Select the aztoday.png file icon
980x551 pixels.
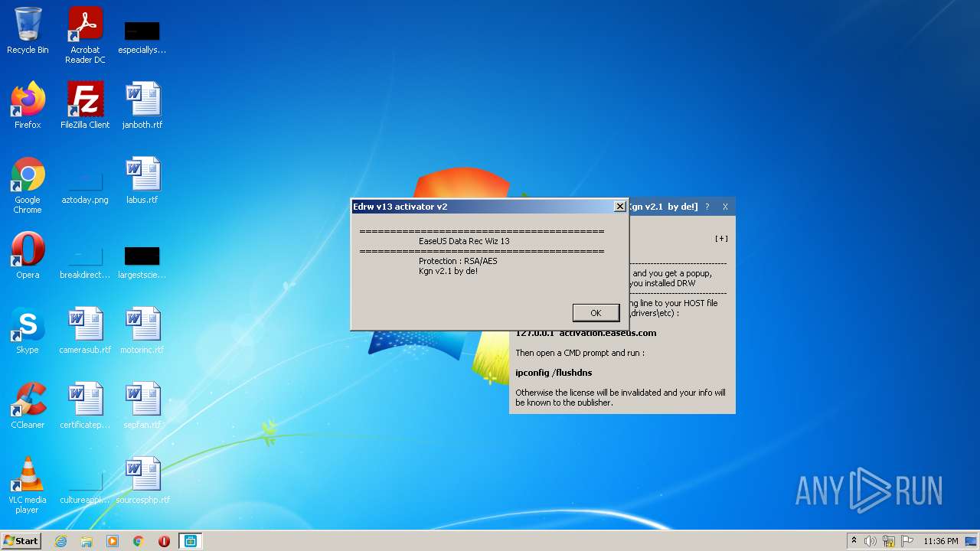coord(85,188)
